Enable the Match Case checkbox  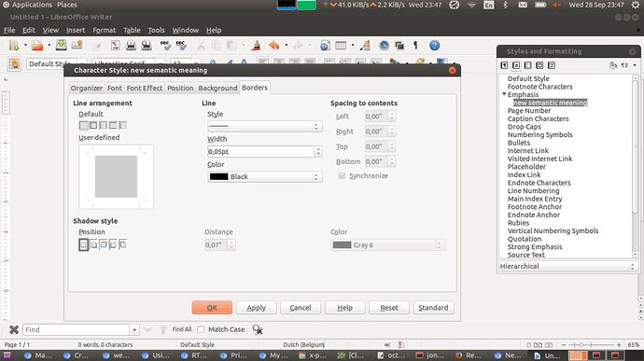[201, 329]
